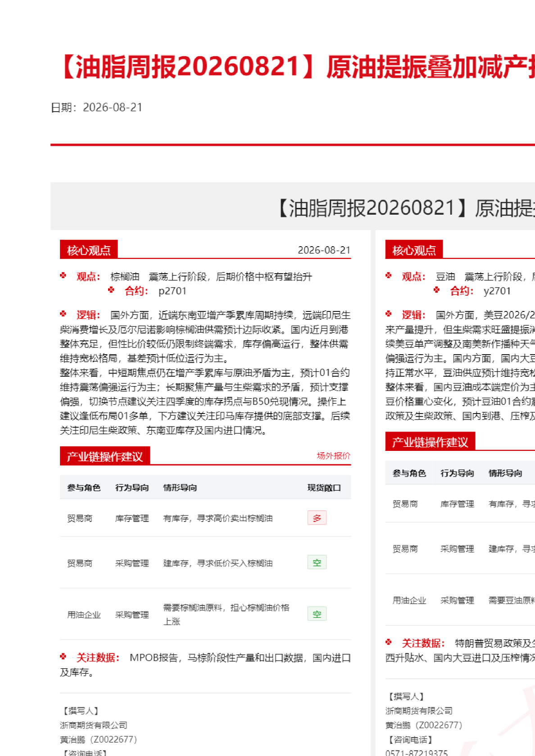Click the 合约 bullet diamond before y2701
Viewport: 535px width, 756px height.
coord(436,290)
